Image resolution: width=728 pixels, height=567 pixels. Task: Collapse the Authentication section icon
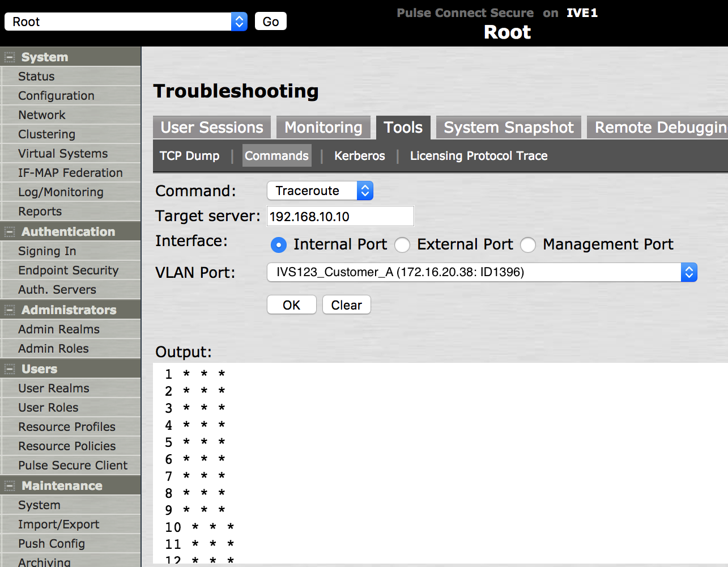(10, 232)
